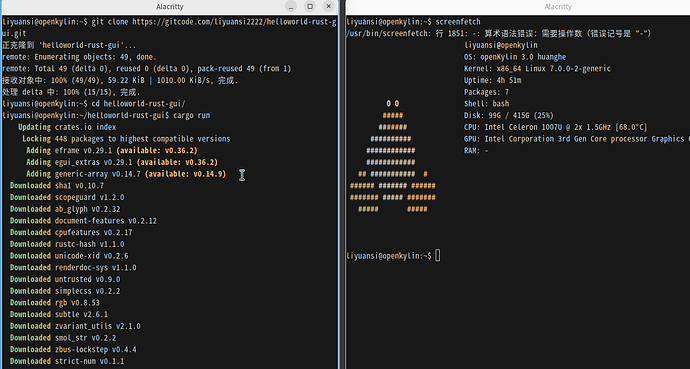
Task: Minimize the left Alacritty window
Action: point(291,6)
